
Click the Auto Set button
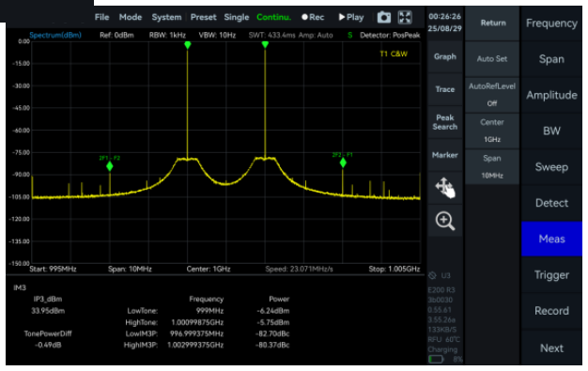click(x=492, y=59)
